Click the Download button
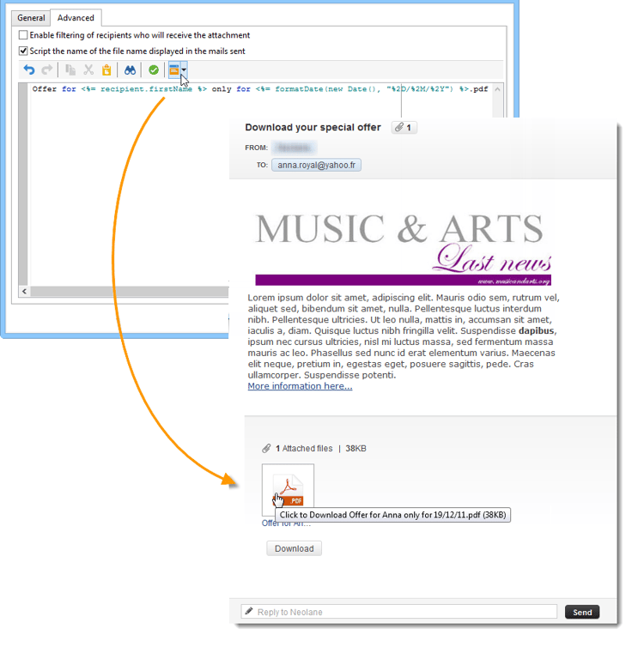 point(294,548)
